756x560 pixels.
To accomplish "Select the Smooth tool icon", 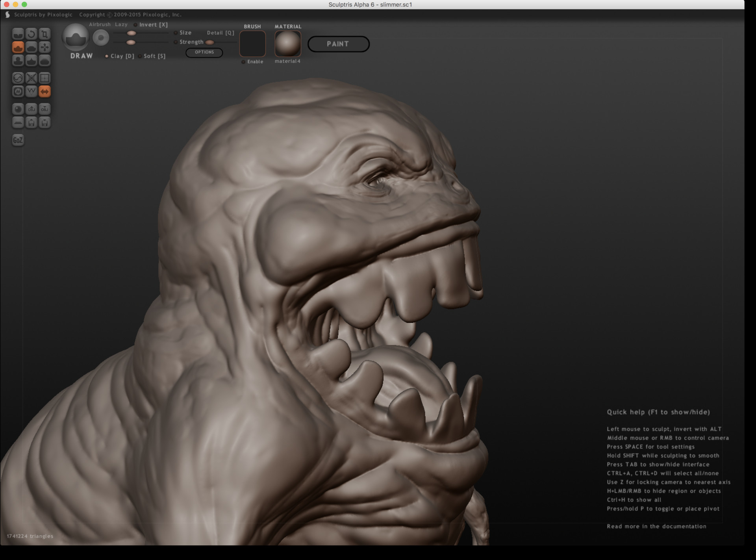I will tap(45, 61).
